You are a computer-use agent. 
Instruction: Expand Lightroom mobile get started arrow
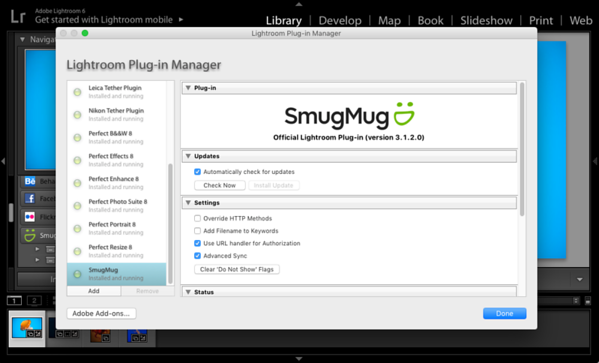tap(181, 19)
